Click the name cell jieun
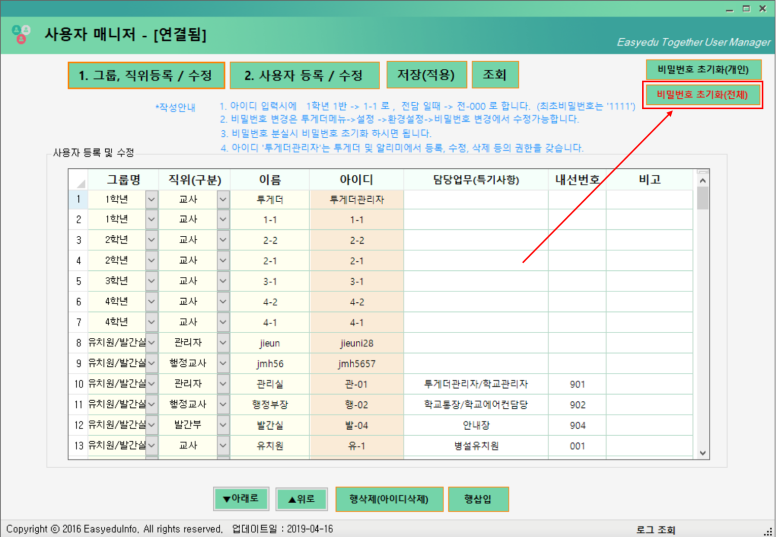Viewport: 776px width, 537px height. (x=270, y=342)
